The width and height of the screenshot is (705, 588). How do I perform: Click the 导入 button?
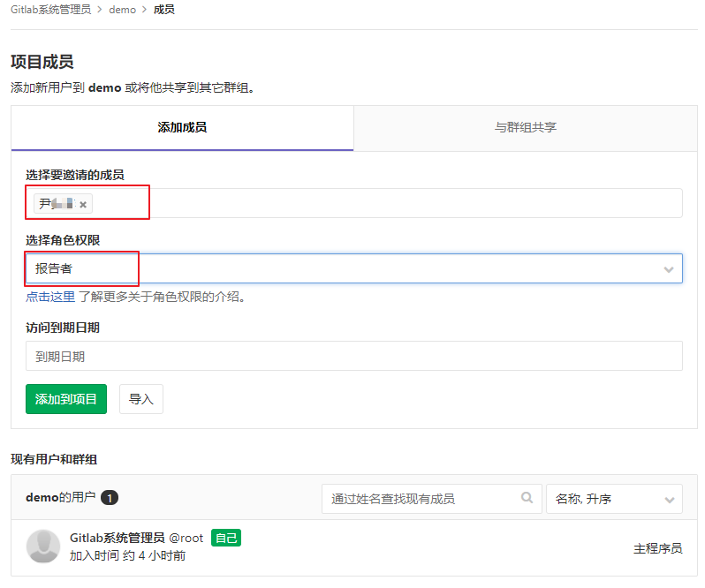tap(141, 399)
